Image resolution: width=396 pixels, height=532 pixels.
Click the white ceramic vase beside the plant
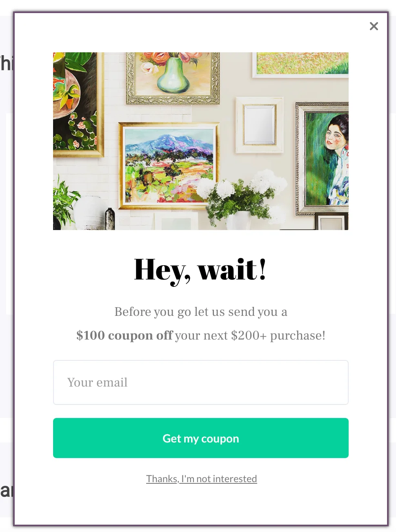(x=90, y=212)
